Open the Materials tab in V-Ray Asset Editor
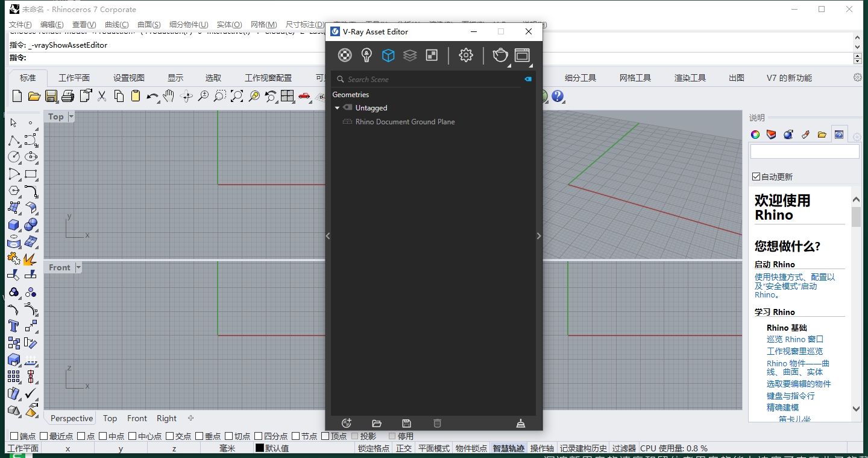Screen dimensions: 868x458 coord(344,56)
